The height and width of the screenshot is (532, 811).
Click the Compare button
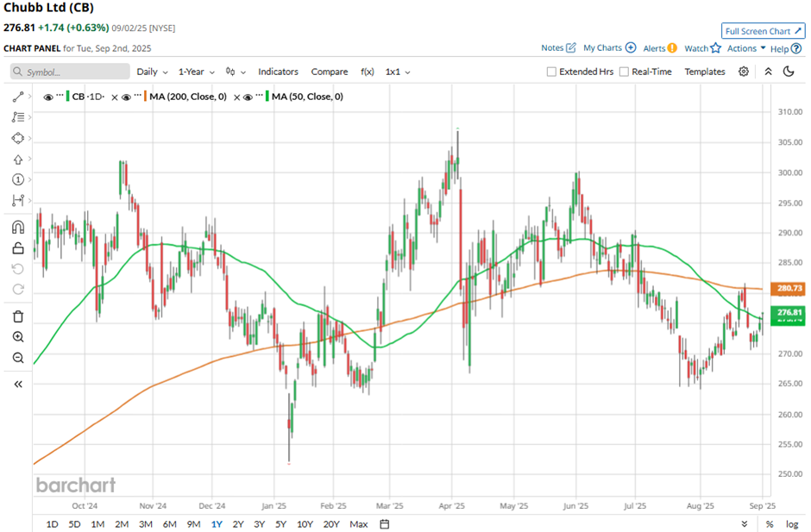pos(330,72)
